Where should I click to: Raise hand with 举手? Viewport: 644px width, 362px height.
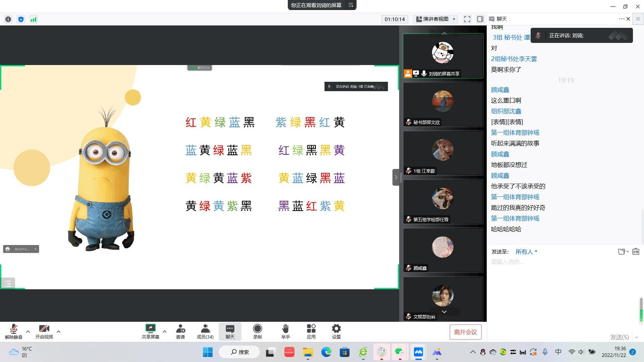285,331
